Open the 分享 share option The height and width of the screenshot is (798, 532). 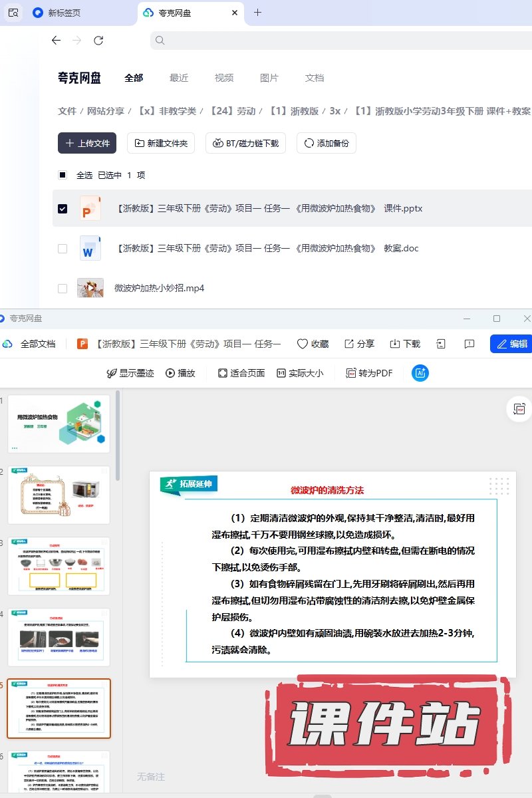359,344
